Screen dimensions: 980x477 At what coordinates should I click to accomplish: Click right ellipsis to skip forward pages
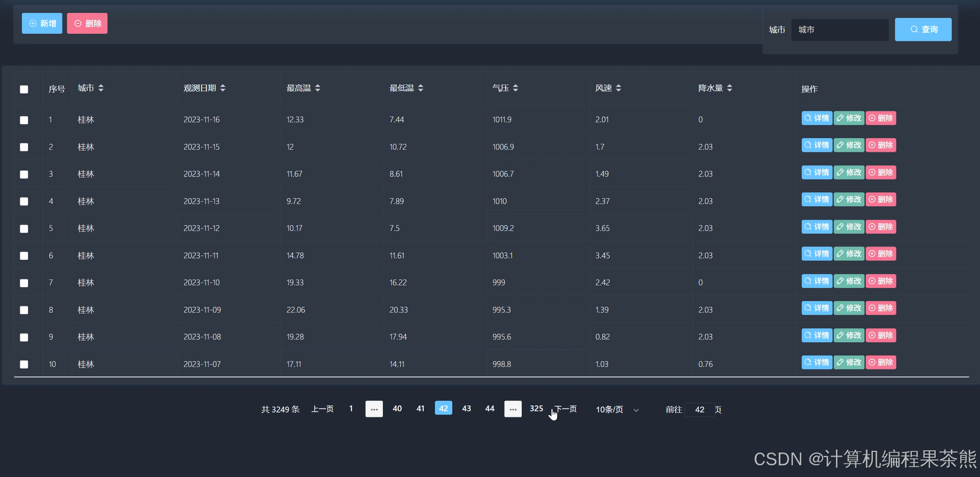(x=513, y=409)
